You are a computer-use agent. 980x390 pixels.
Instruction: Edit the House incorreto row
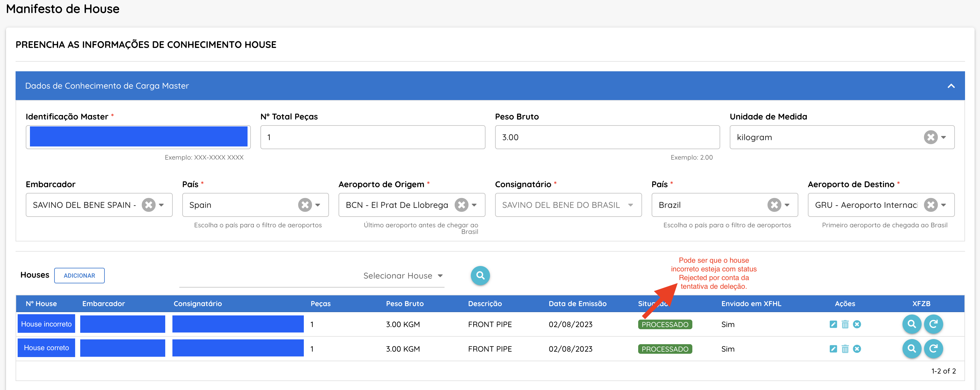tap(833, 324)
